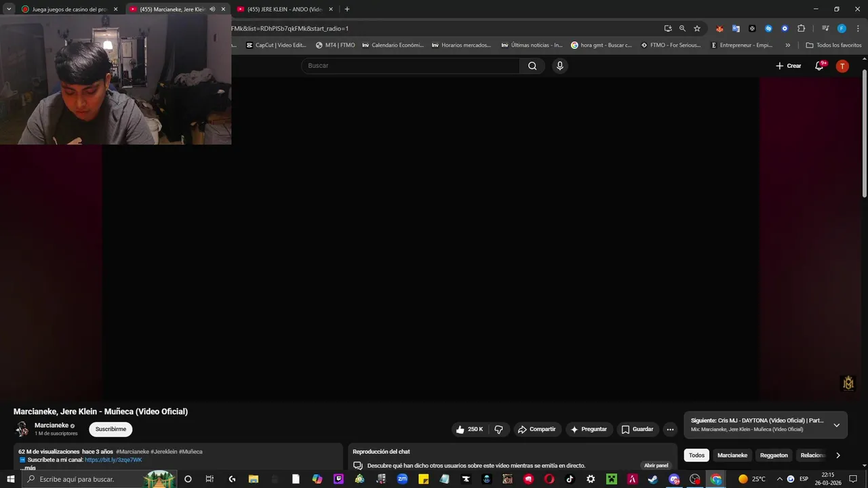Open the Windows Start menu
The image size is (868, 488).
coord(10,479)
